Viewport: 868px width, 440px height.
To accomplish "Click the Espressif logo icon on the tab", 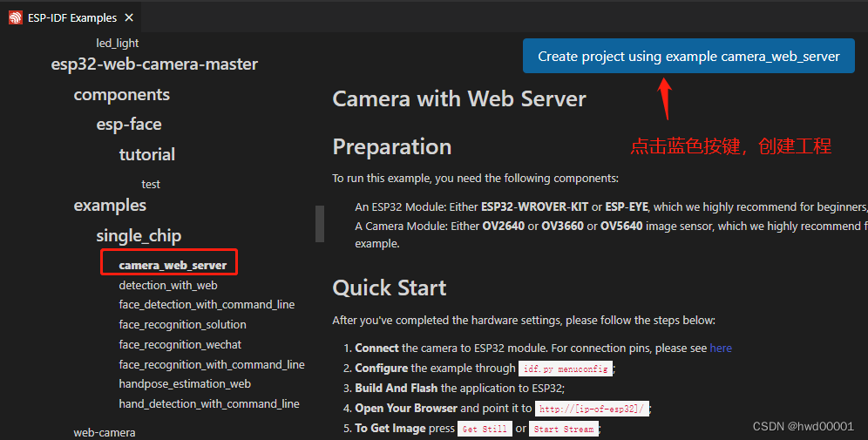I will 16,17.
